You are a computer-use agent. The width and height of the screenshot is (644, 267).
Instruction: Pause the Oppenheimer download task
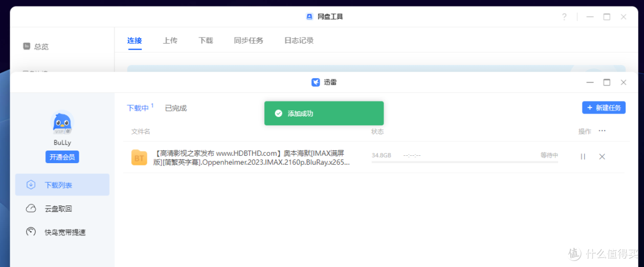583,156
